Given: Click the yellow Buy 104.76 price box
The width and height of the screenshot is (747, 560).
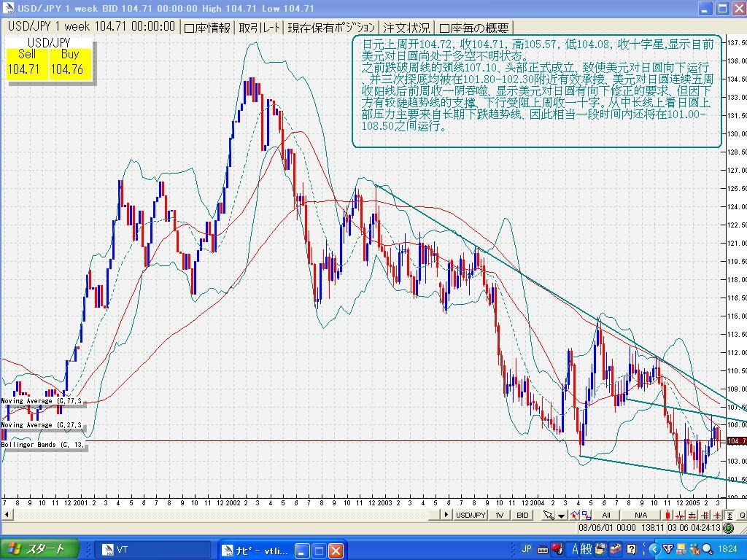Looking at the screenshot, I should click(x=70, y=63).
